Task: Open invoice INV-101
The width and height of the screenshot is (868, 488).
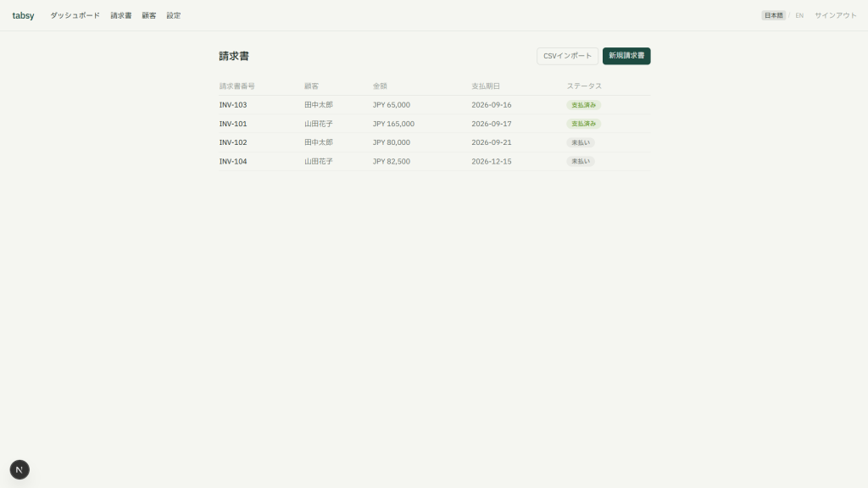Action: click(x=233, y=124)
